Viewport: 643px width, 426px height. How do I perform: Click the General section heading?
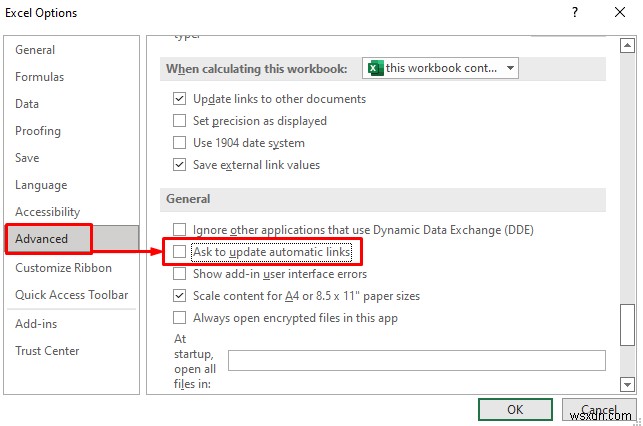click(188, 199)
